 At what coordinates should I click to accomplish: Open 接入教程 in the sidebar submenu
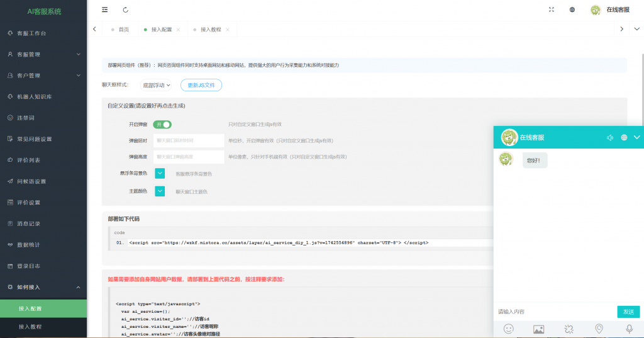[43, 327]
